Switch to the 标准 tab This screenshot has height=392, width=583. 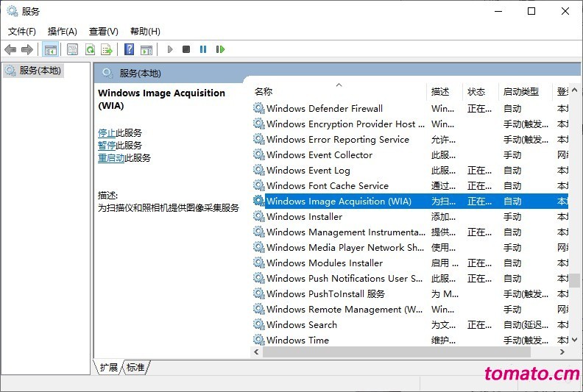(x=135, y=368)
